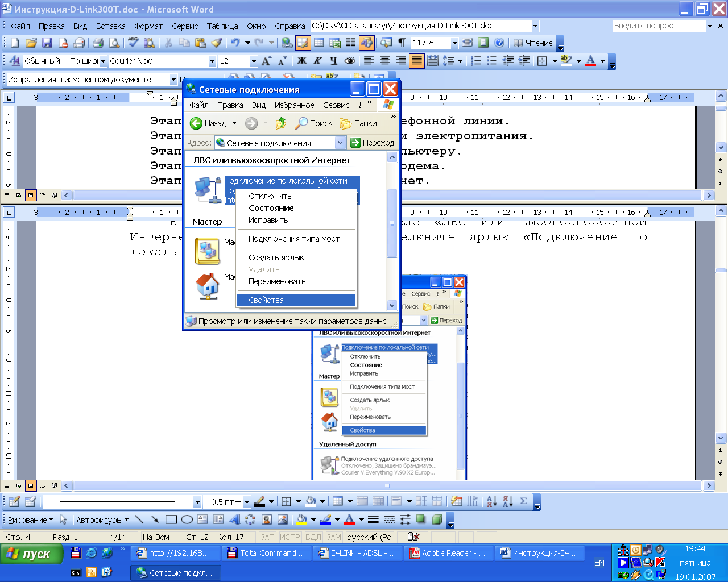
Task: Click the Bulleted list icon
Action: 493,61
